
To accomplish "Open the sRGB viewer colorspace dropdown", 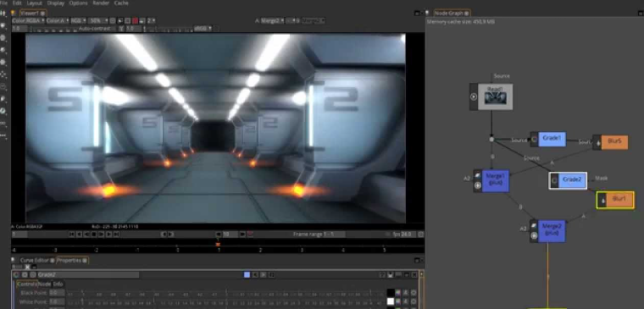I will pyautogui.click(x=203, y=29).
